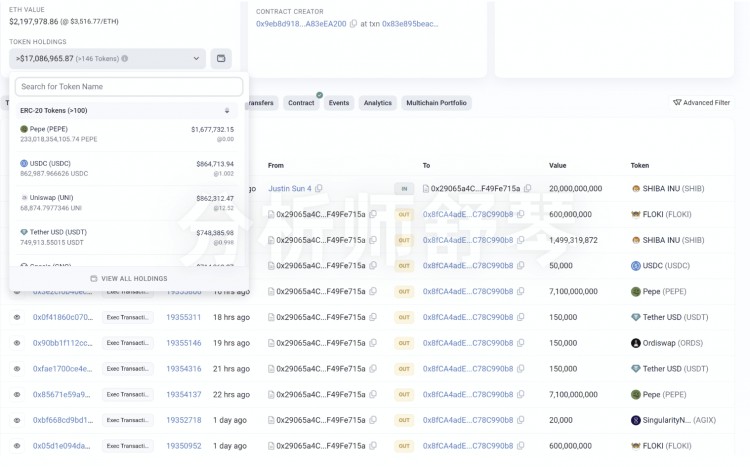The height and width of the screenshot is (467, 750).
Task: Open the token holdings wallet view icon
Action: click(x=221, y=58)
